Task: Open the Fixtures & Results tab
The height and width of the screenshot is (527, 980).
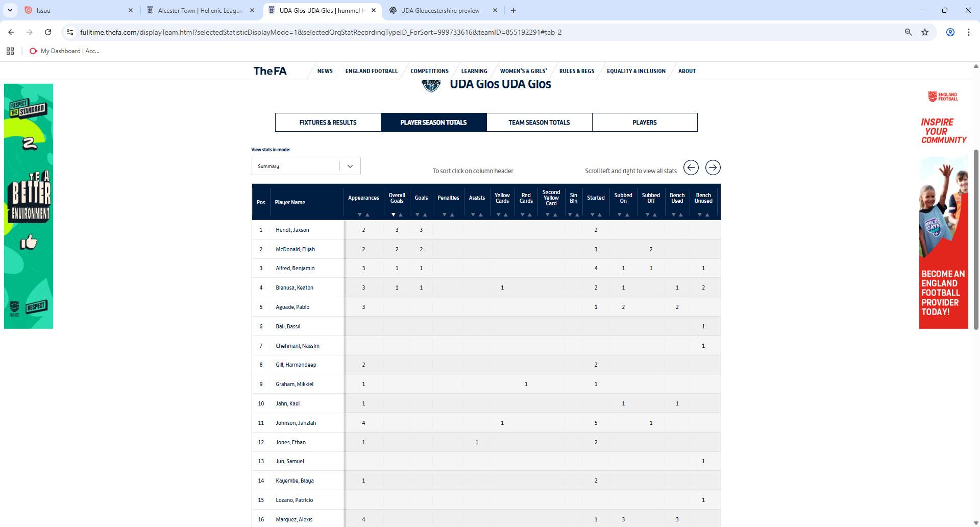Action: coord(328,123)
